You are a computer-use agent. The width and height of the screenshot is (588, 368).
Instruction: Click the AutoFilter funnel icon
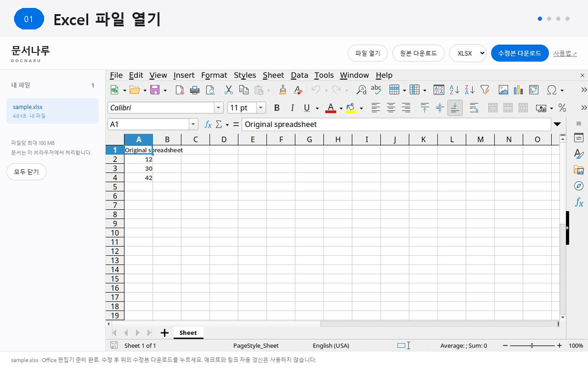(485, 90)
